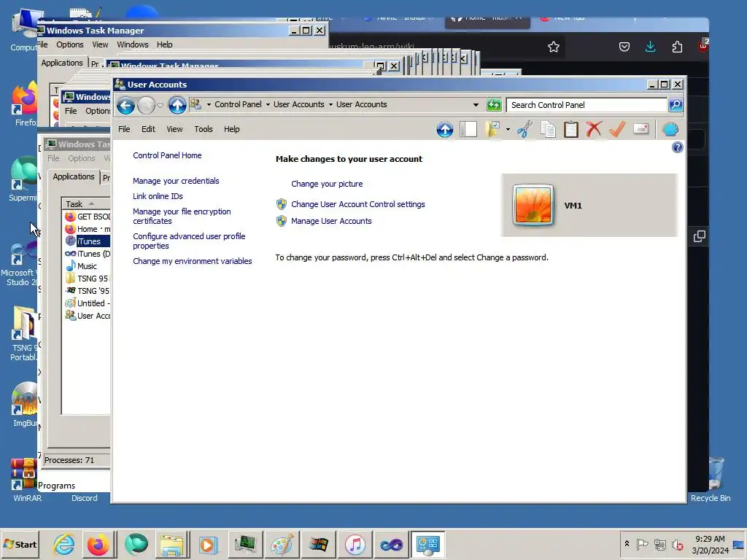This screenshot has width=747, height=560.
Task: Open Internet Explorer from the taskbar
Action: click(64, 544)
